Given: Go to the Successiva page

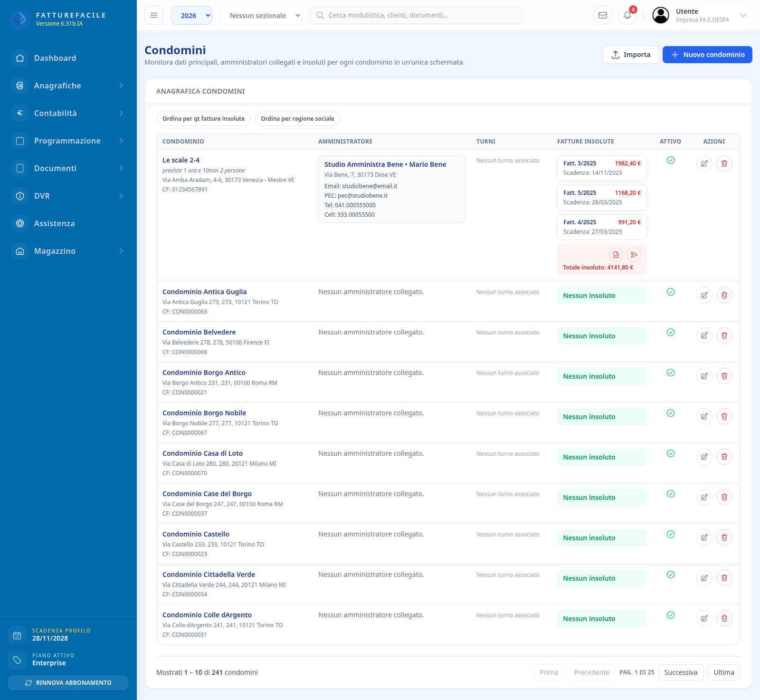Looking at the screenshot, I should click(x=681, y=672).
